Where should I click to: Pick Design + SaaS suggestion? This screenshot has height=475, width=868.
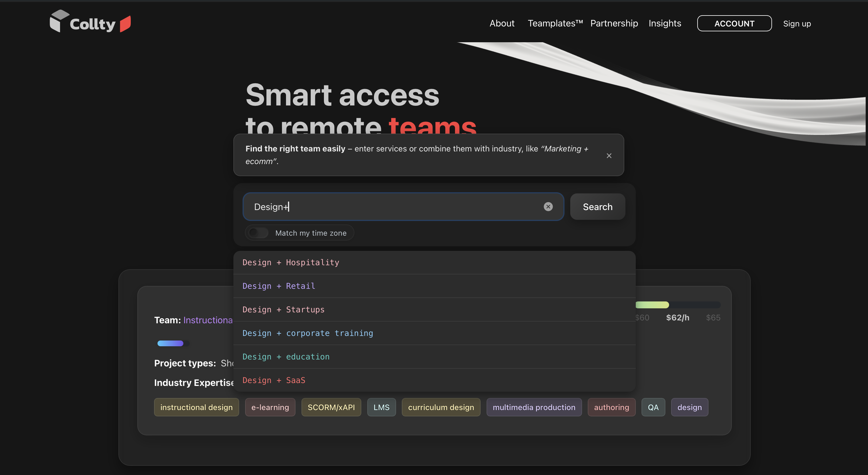274,380
